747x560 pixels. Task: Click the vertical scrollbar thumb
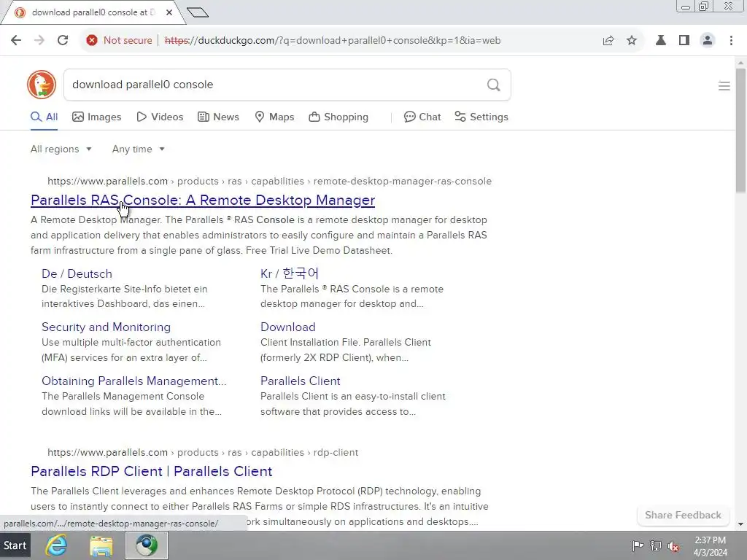coord(740,131)
